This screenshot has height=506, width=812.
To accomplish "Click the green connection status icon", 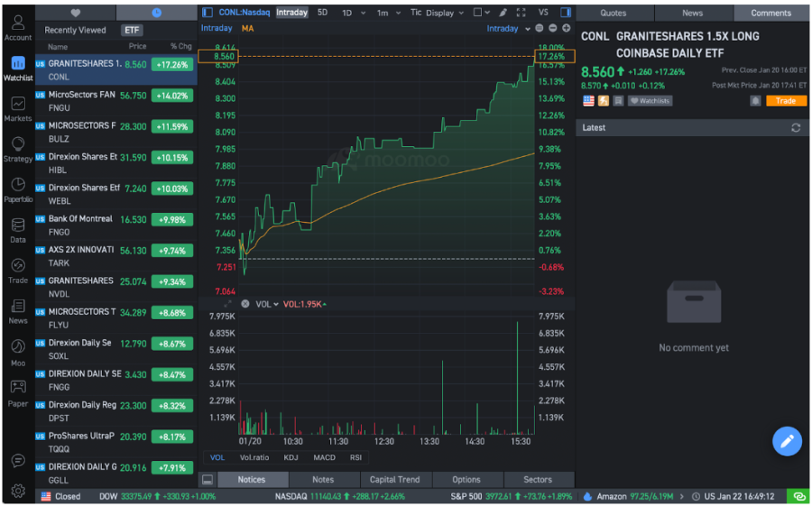I will click(799, 496).
